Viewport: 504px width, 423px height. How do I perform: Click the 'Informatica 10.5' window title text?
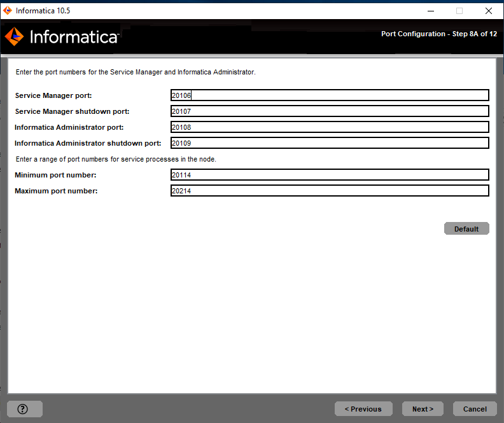tap(43, 11)
